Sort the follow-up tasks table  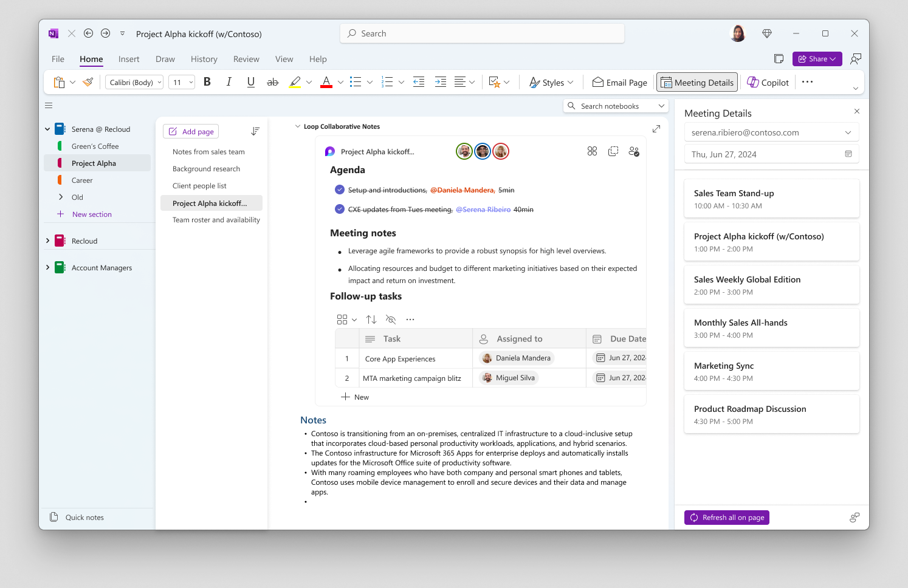371,320
